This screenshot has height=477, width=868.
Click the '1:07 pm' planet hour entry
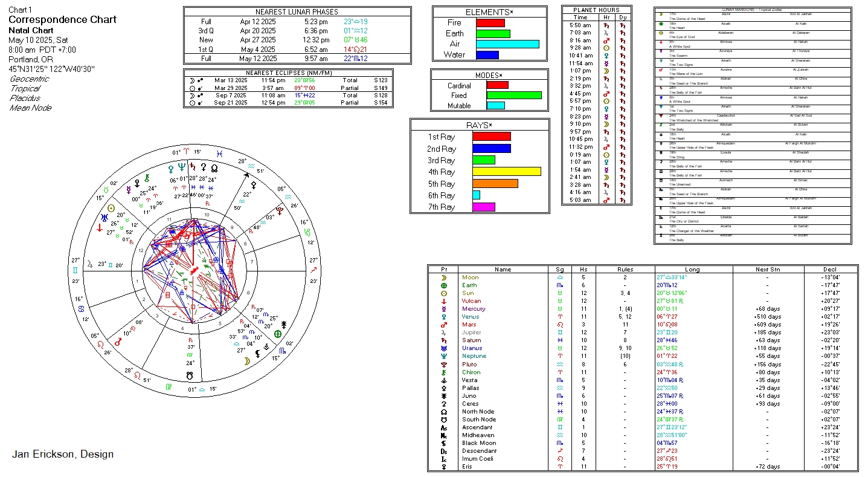click(580, 71)
